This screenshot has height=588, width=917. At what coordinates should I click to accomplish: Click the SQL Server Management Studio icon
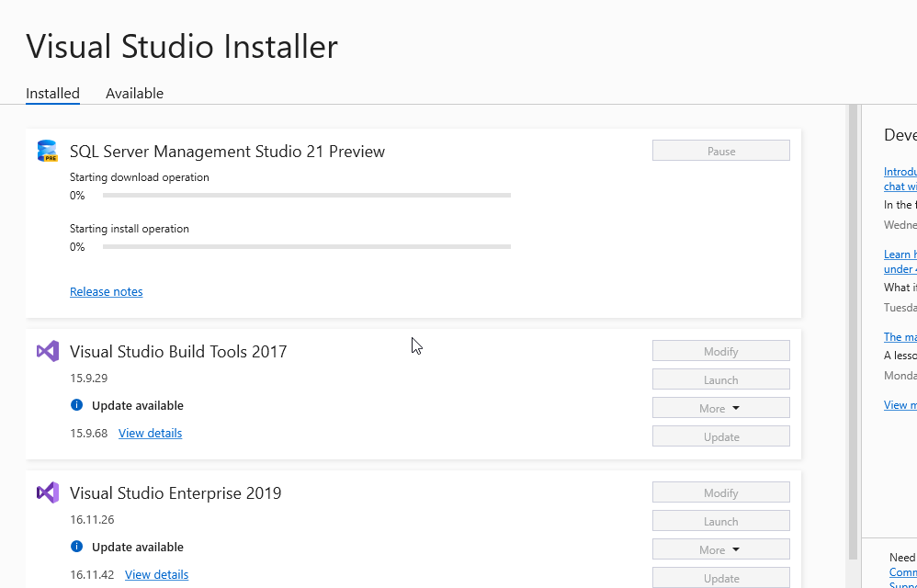[47, 152]
